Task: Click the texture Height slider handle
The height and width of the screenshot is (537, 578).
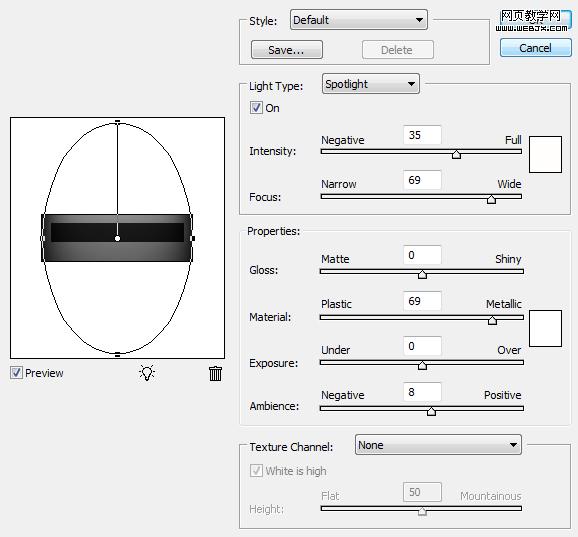Action: (422, 511)
